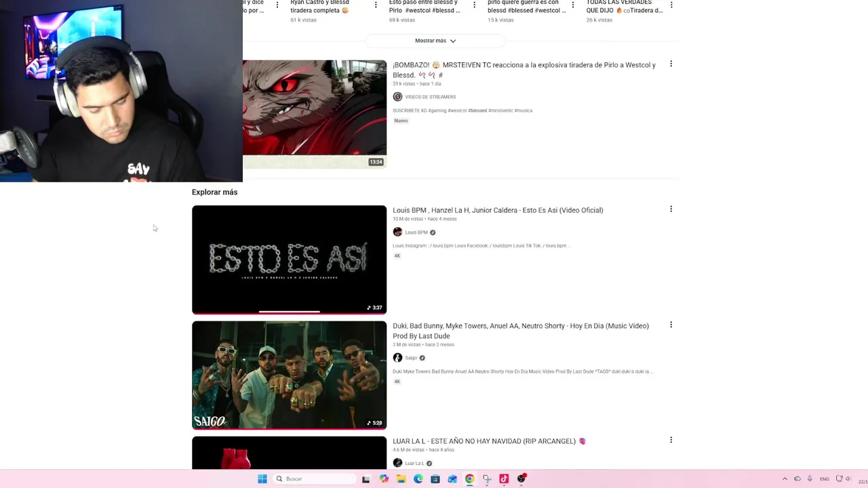Screen dimensions: 868x488
Task: Open options for pirlo quiere guerra short
Action: coord(572,5)
